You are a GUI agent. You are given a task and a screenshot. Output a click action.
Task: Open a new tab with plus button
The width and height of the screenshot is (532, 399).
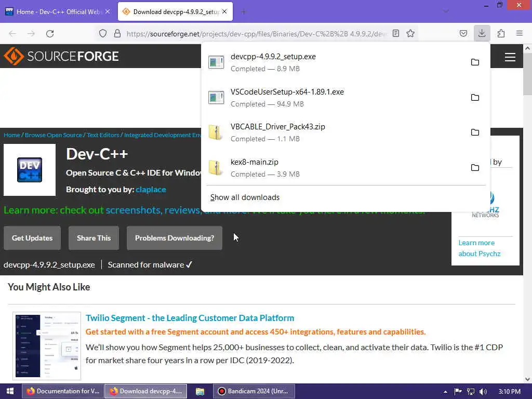243,12
